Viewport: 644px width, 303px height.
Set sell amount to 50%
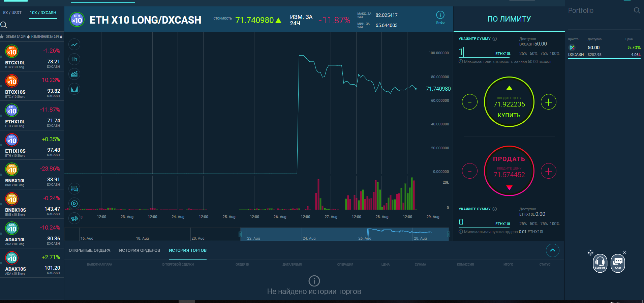(533, 224)
